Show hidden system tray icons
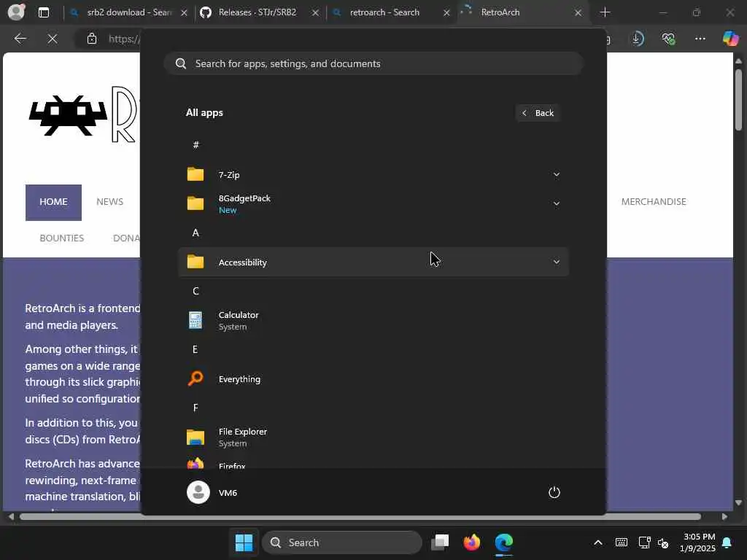This screenshot has width=747, height=560. tap(598, 542)
